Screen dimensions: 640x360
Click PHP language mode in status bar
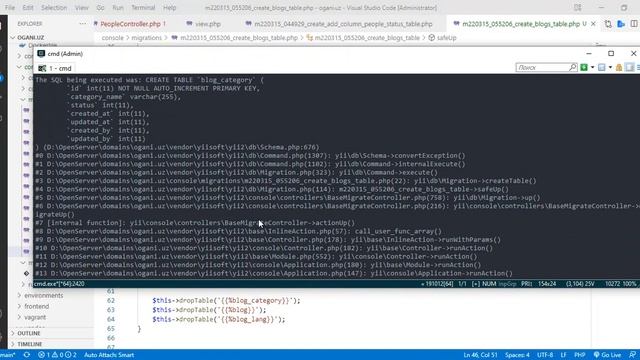[x=580, y=355]
